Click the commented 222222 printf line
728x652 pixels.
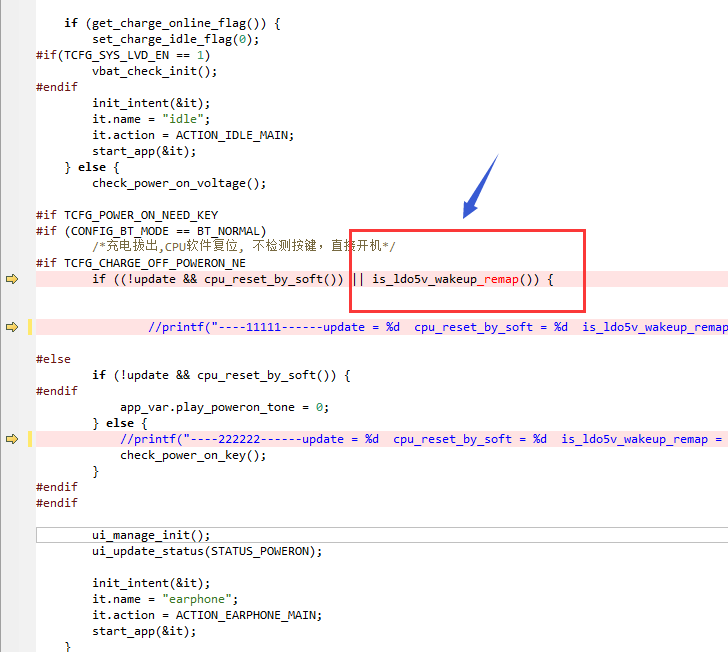point(422,439)
